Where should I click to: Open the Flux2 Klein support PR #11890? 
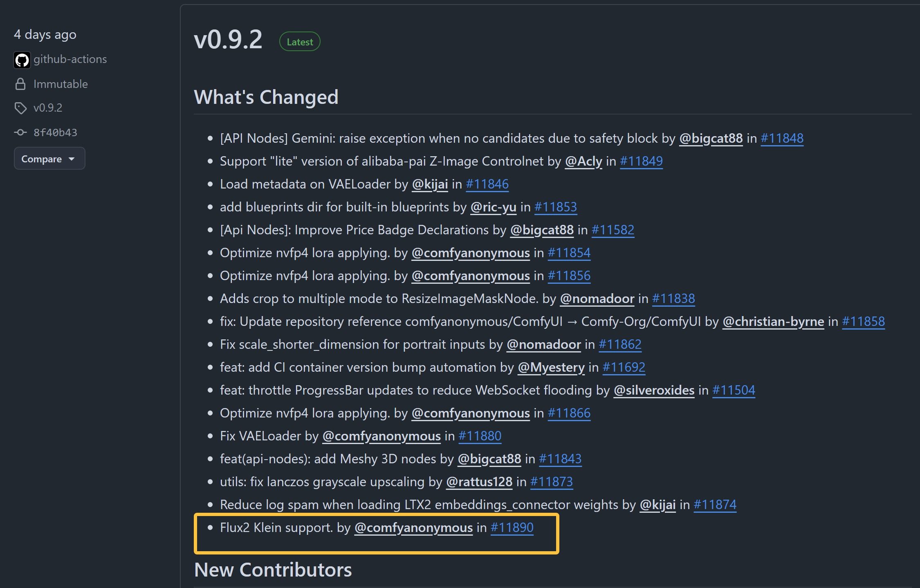(512, 527)
